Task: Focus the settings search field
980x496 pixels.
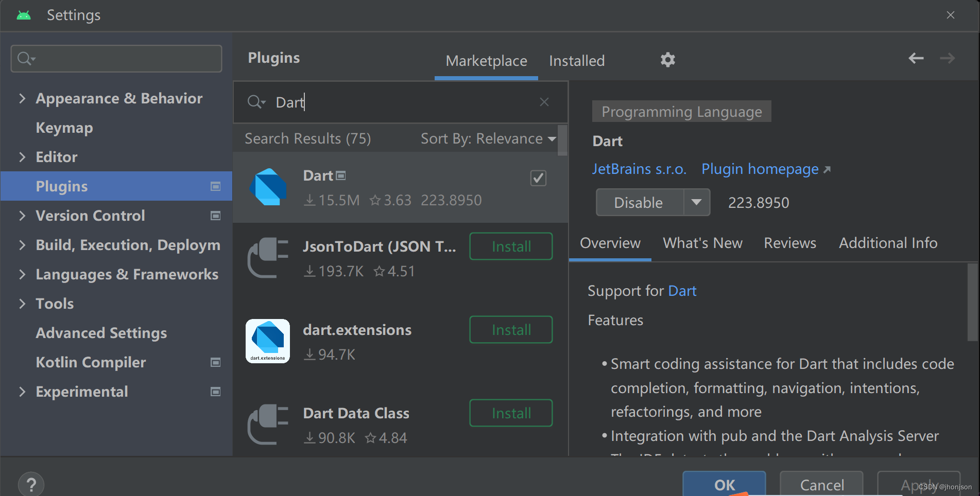Action: pyautogui.click(x=116, y=58)
